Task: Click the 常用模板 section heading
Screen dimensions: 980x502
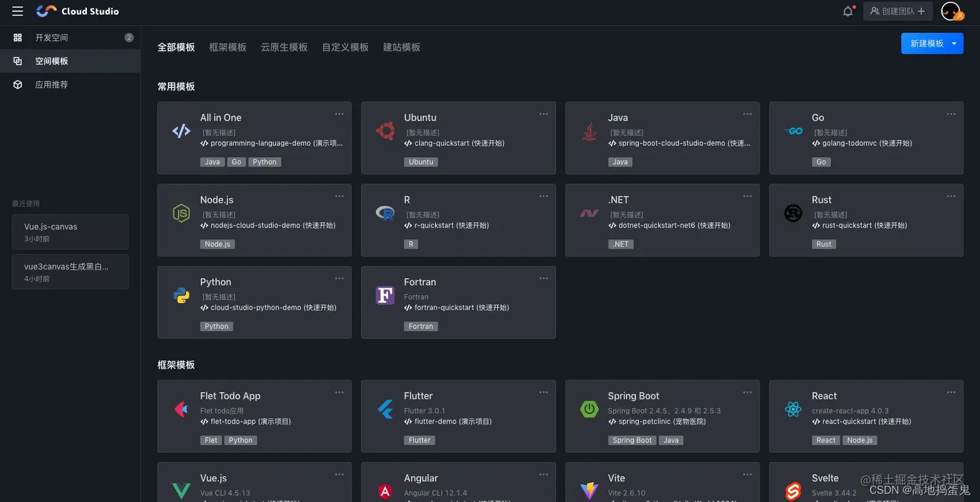Action: click(176, 86)
